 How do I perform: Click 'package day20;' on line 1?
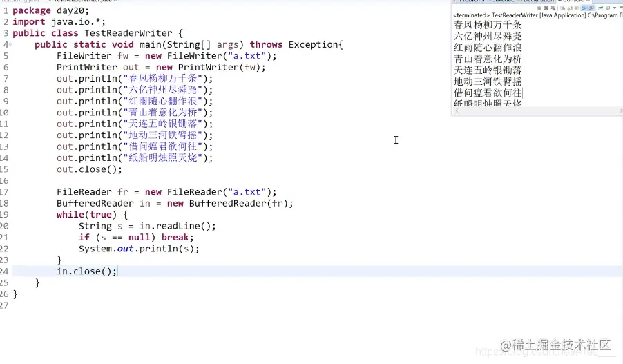[50, 10]
